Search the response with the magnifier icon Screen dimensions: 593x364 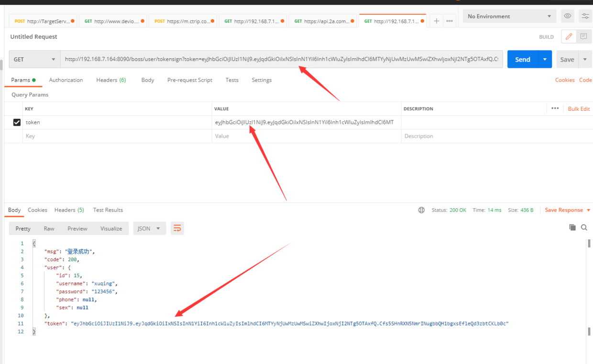tap(584, 227)
